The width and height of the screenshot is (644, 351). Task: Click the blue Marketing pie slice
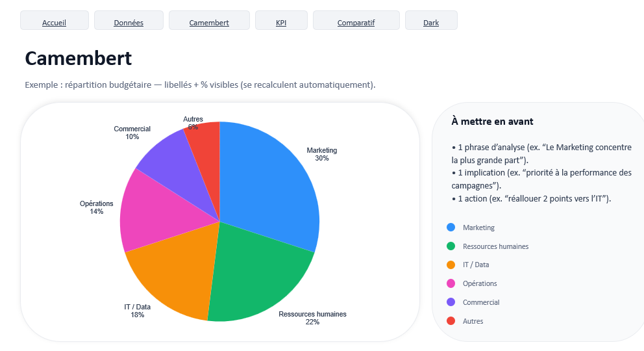tap(269, 182)
